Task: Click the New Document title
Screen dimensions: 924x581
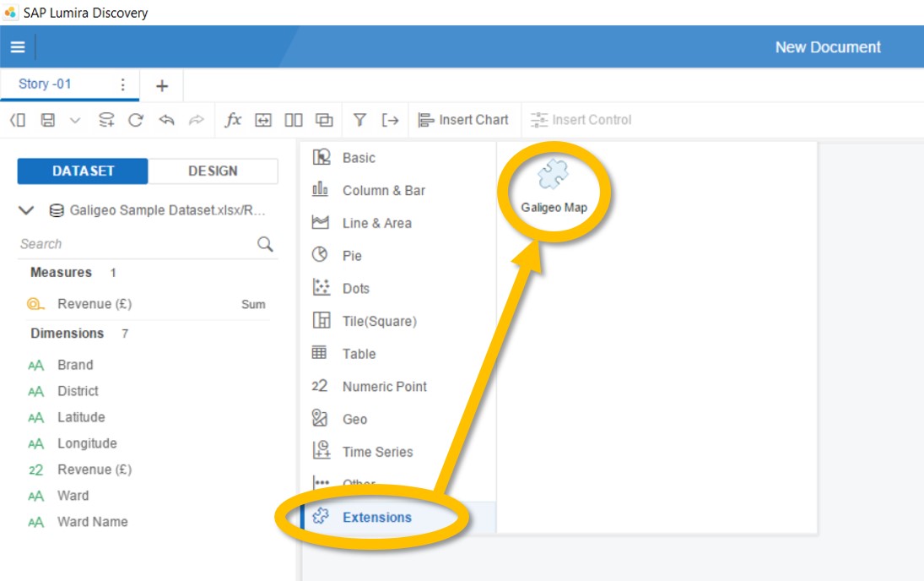Action: click(x=828, y=47)
